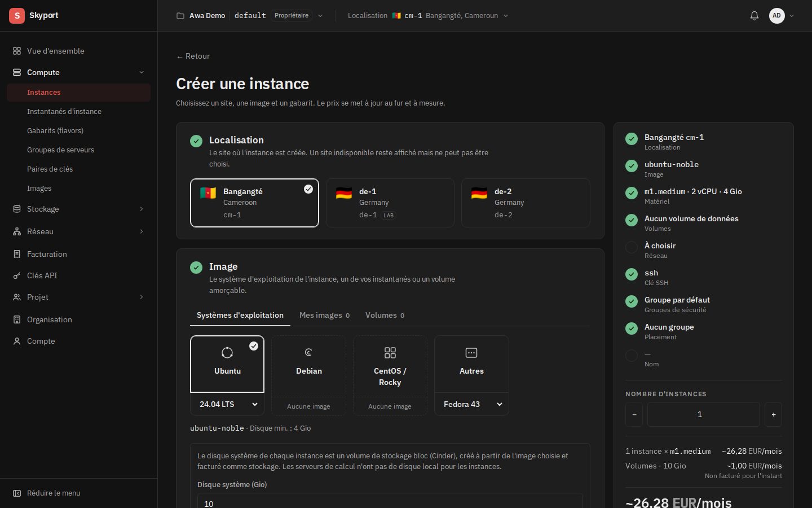The image size is (812, 508).
Task: Select the Ubuntu operating system icon
Action: 227,353
